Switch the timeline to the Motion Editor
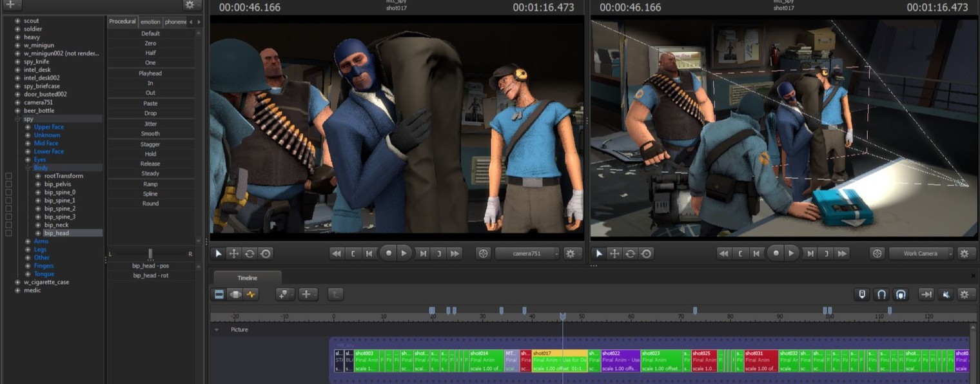Screen dimensions: 980x384 point(235,294)
